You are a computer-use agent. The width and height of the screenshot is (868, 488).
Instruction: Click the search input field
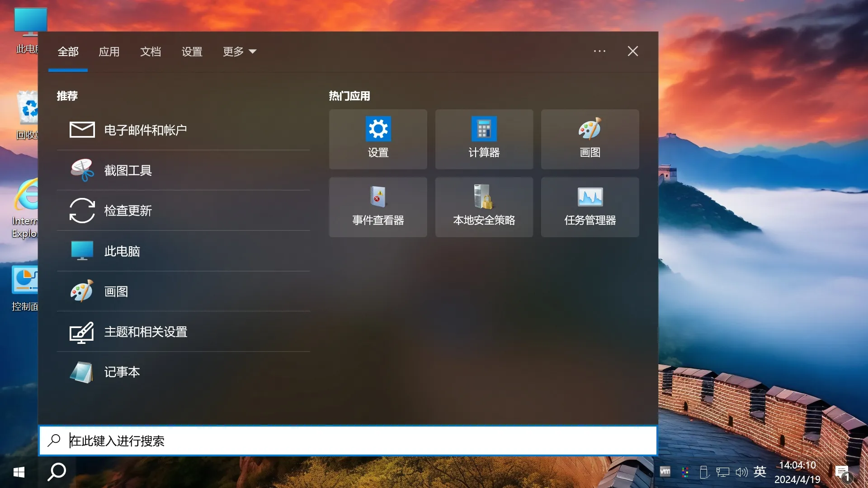click(348, 441)
